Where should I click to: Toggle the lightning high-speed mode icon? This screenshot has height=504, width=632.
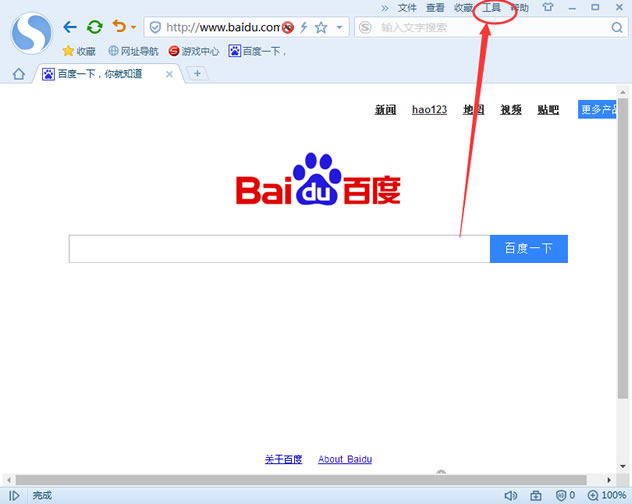pyautogui.click(x=304, y=27)
